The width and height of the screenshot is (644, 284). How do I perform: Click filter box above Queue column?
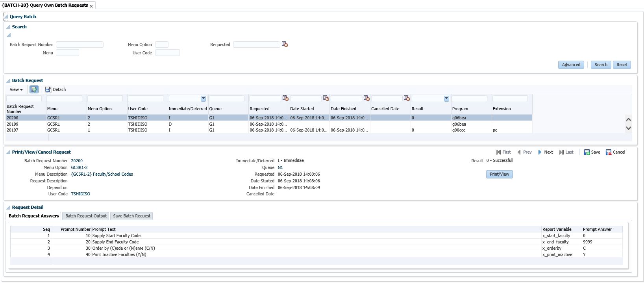227,98
